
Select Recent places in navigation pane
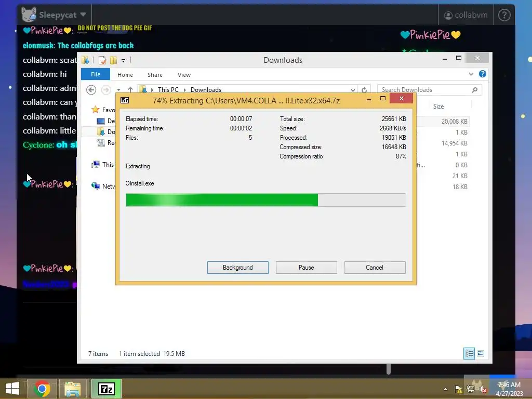[106, 143]
